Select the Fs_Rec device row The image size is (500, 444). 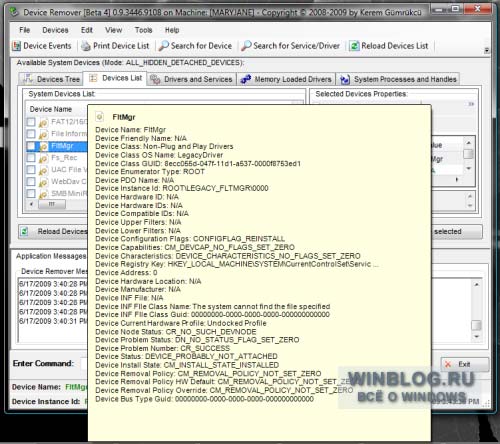tap(57, 158)
